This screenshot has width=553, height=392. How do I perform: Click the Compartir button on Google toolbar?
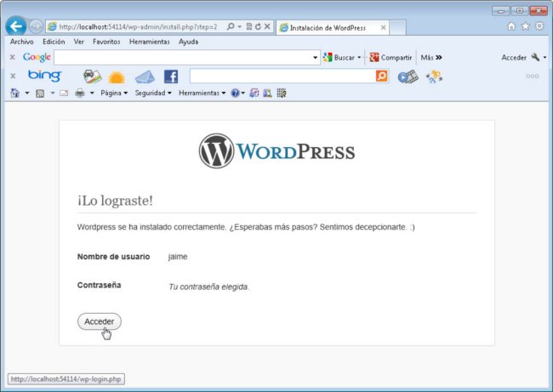391,58
